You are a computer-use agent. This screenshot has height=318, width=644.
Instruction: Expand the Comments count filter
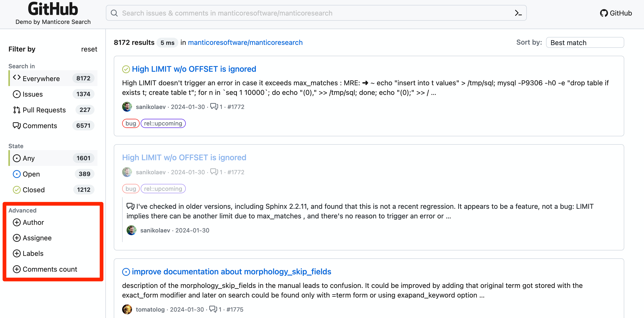click(x=45, y=269)
